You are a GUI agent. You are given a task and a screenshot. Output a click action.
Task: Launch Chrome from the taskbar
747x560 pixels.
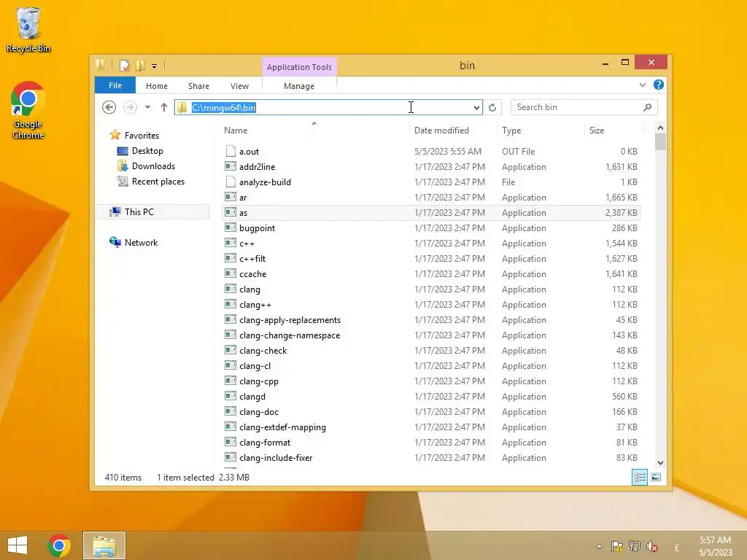(x=59, y=545)
